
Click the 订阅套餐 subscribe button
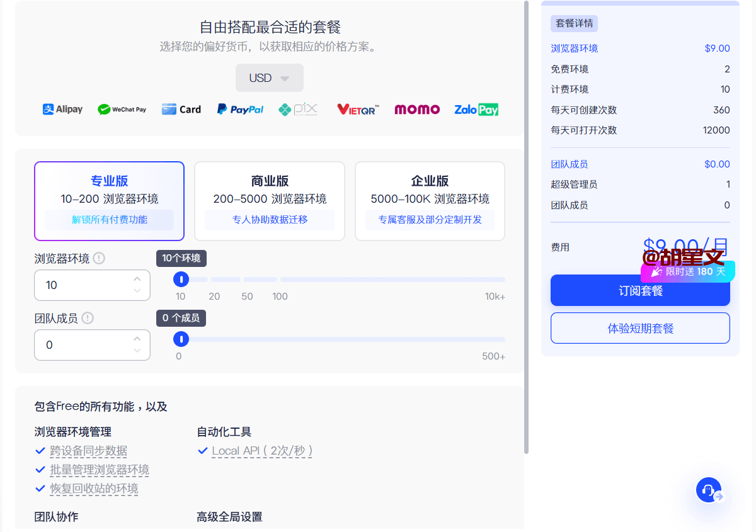click(x=640, y=291)
